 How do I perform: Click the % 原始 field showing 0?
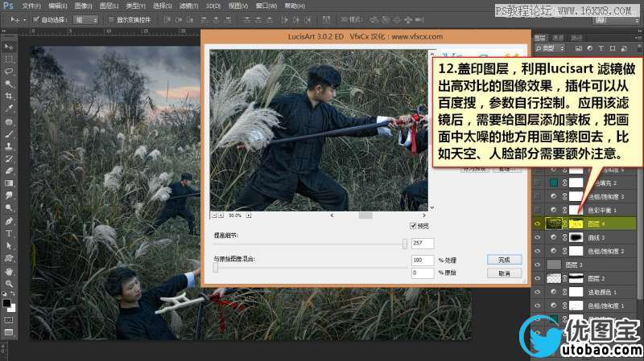pyautogui.click(x=423, y=273)
